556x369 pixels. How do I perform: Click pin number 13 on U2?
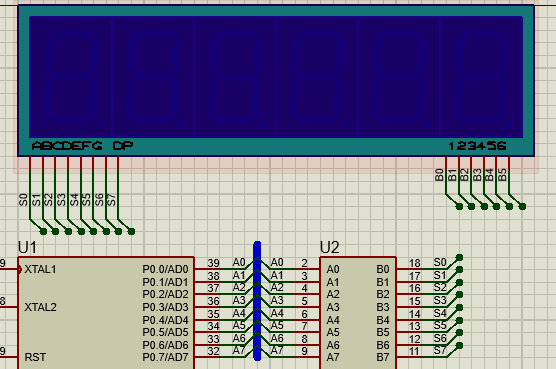[414, 326]
